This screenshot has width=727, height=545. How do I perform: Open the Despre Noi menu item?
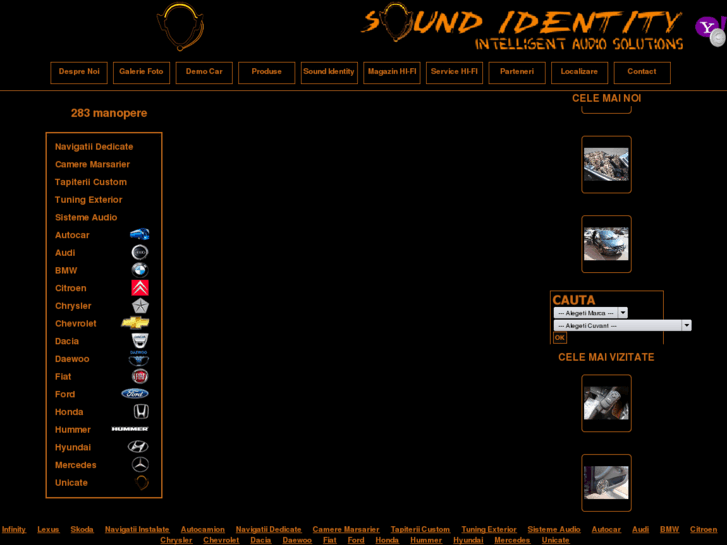pyautogui.click(x=79, y=72)
